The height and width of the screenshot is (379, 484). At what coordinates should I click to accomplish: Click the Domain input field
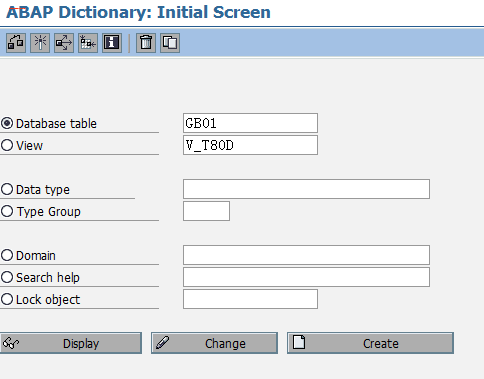tap(306, 255)
